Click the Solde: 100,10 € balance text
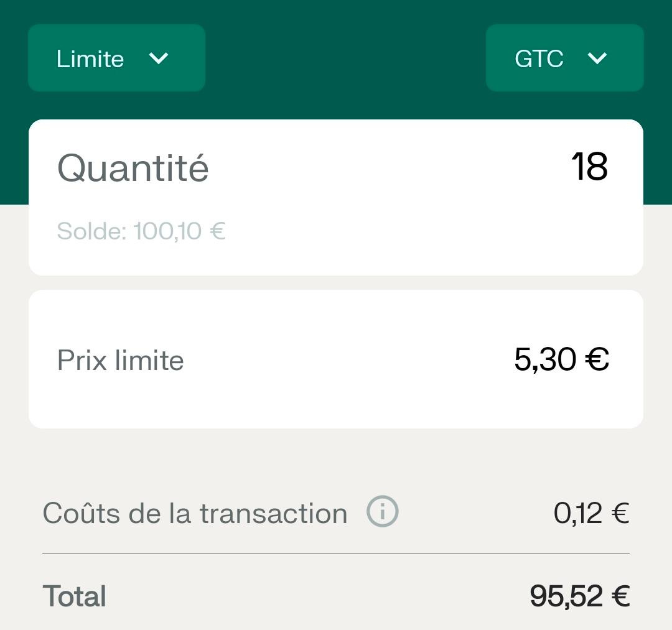 (141, 231)
